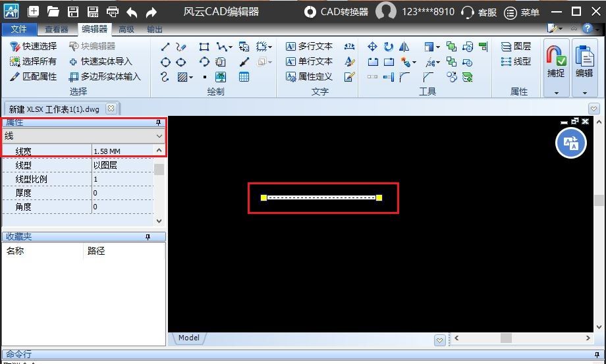
Task: Save drawing as PDF icon
Action: pyautogui.click(x=93, y=12)
